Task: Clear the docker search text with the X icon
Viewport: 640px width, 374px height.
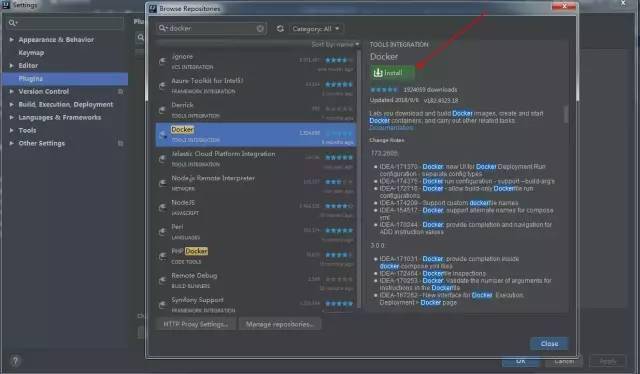Action: [260, 28]
